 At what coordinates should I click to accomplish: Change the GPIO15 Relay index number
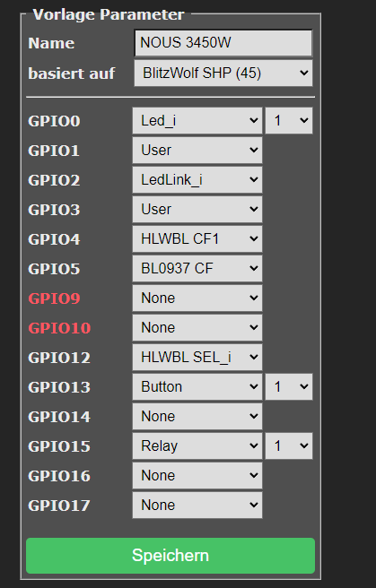point(289,446)
